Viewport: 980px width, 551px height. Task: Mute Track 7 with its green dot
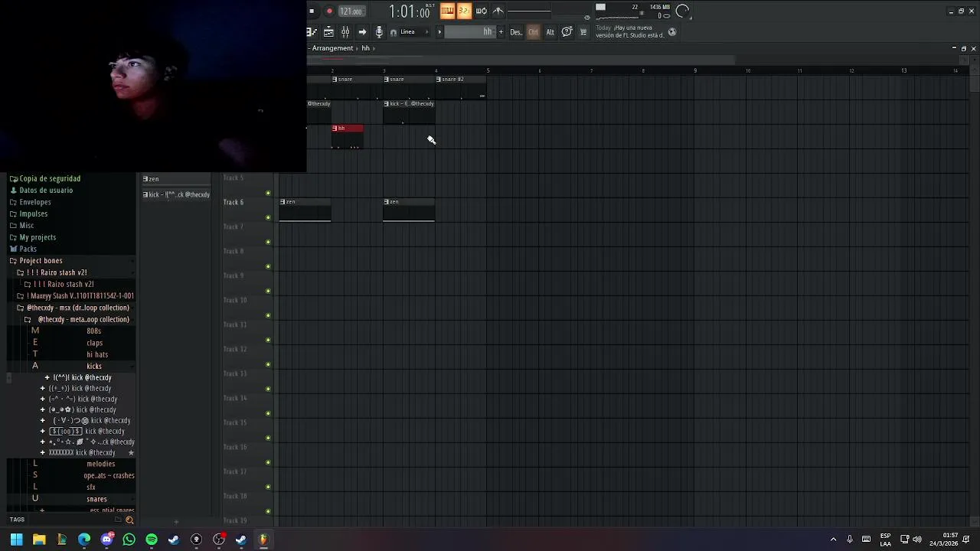268,242
